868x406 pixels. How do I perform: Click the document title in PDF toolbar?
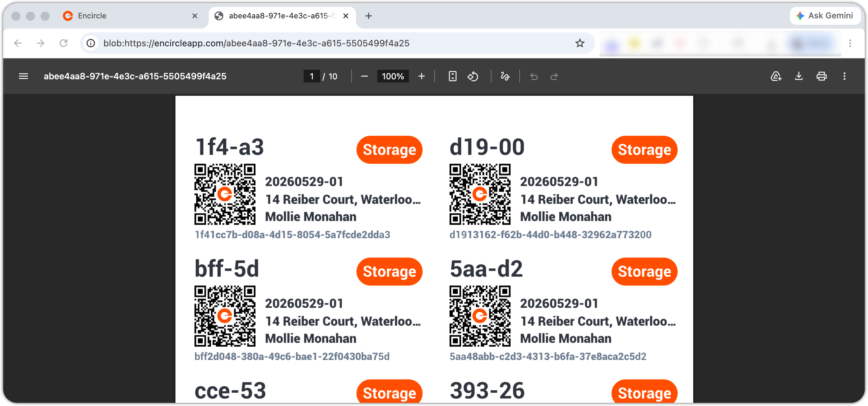135,76
